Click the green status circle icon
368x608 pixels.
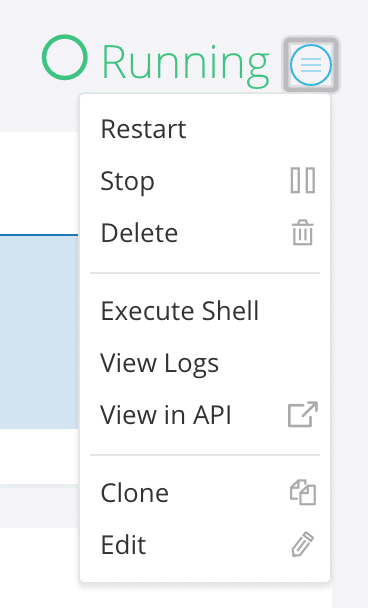click(x=65, y=57)
